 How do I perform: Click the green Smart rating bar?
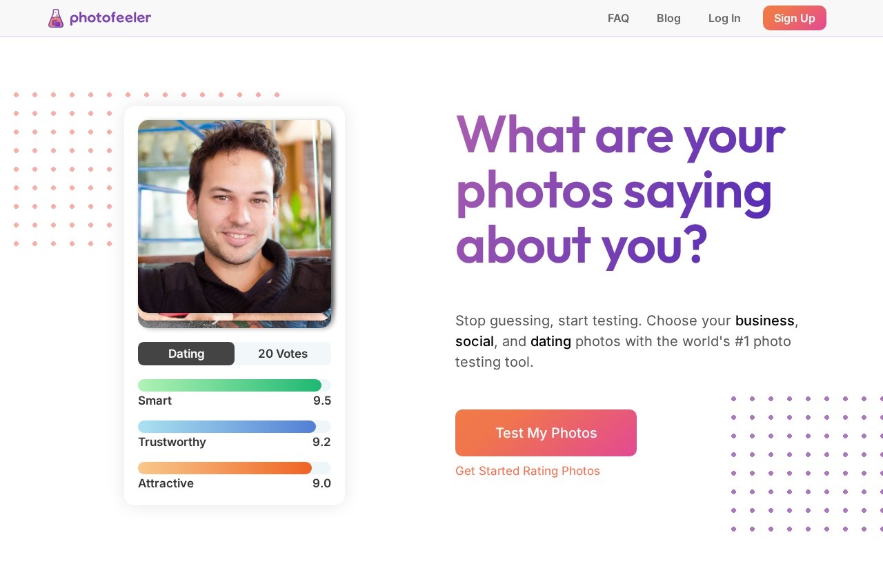point(230,385)
